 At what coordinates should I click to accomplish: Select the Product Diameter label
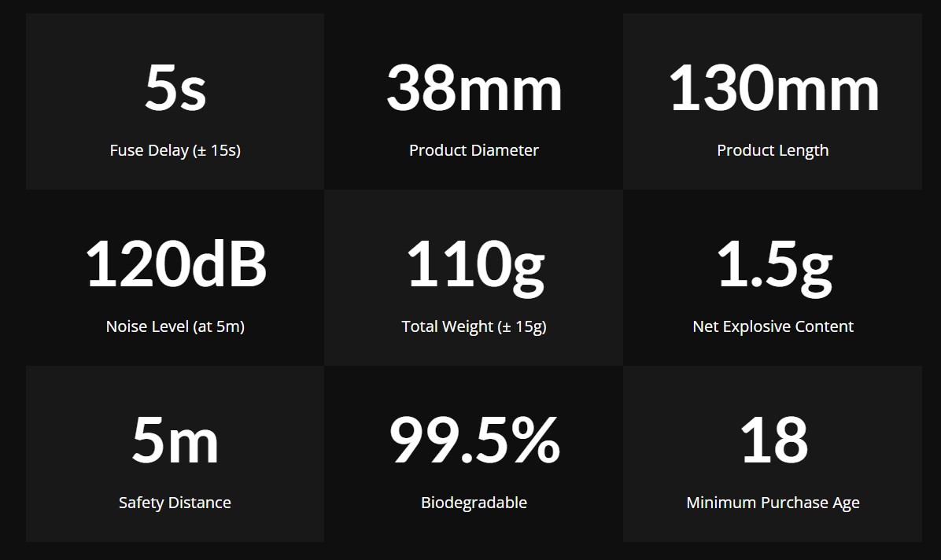(474, 150)
